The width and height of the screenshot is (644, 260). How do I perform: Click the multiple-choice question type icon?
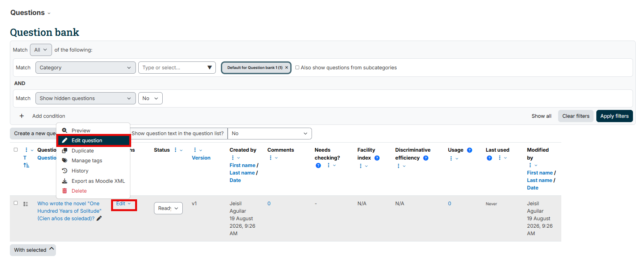pos(26,204)
